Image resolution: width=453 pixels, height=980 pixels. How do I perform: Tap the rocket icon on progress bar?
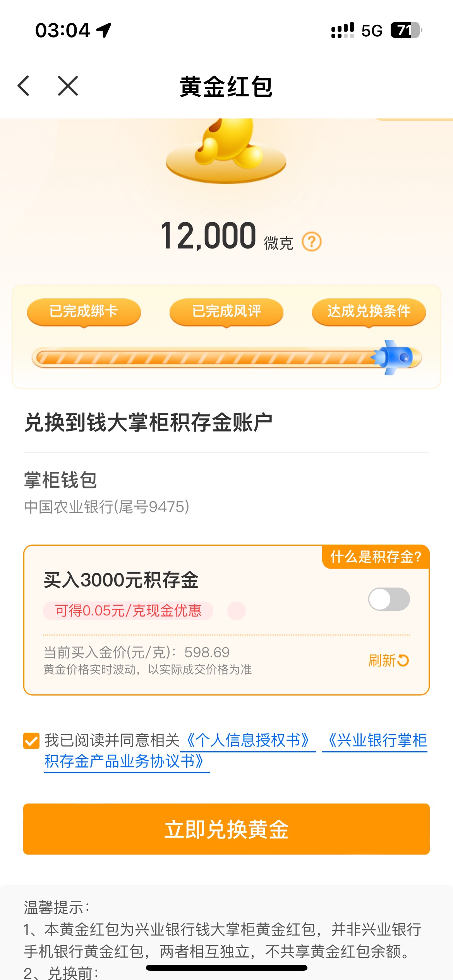point(395,357)
